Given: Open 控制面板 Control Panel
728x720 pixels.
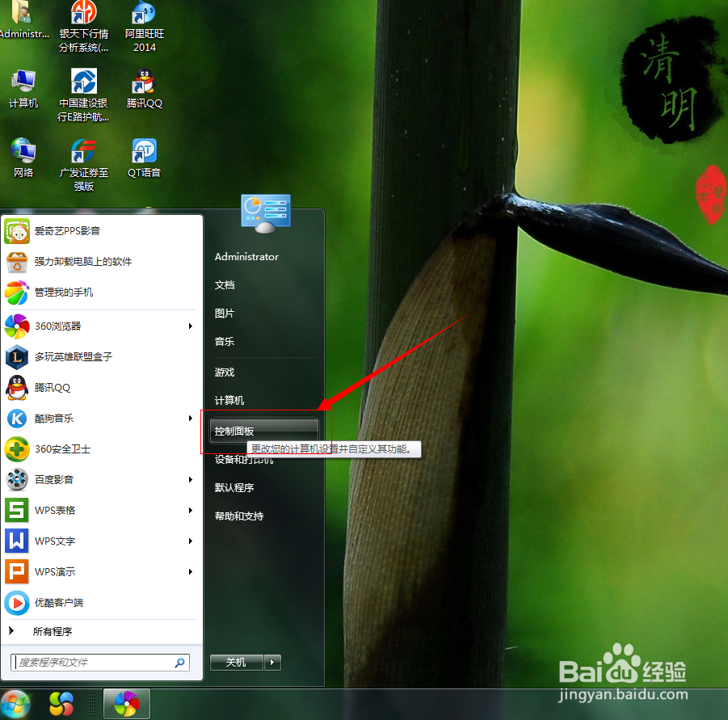Looking at the screenshot, I should (x=263, y=432).
